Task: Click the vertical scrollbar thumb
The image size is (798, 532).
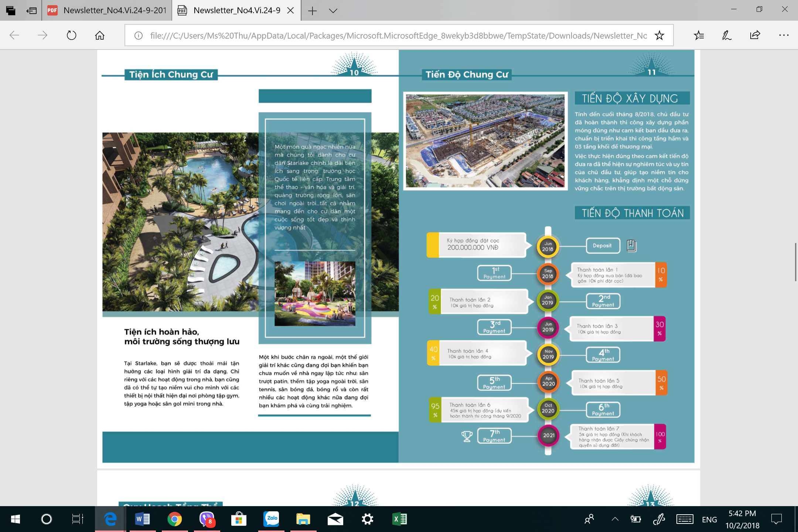Action: 795,262
